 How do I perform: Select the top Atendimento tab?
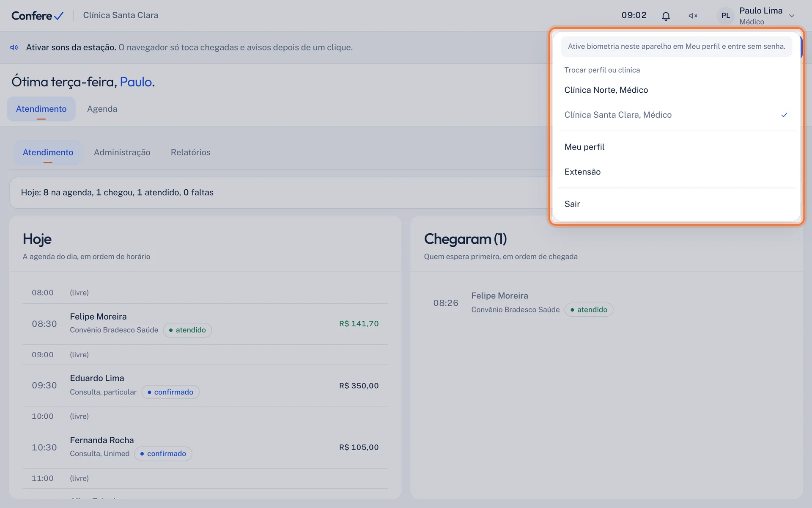coord(41,109)
